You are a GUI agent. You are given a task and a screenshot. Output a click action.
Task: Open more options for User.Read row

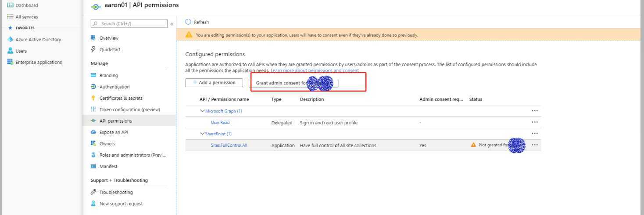pyautogui.click(x=534, y=122)
